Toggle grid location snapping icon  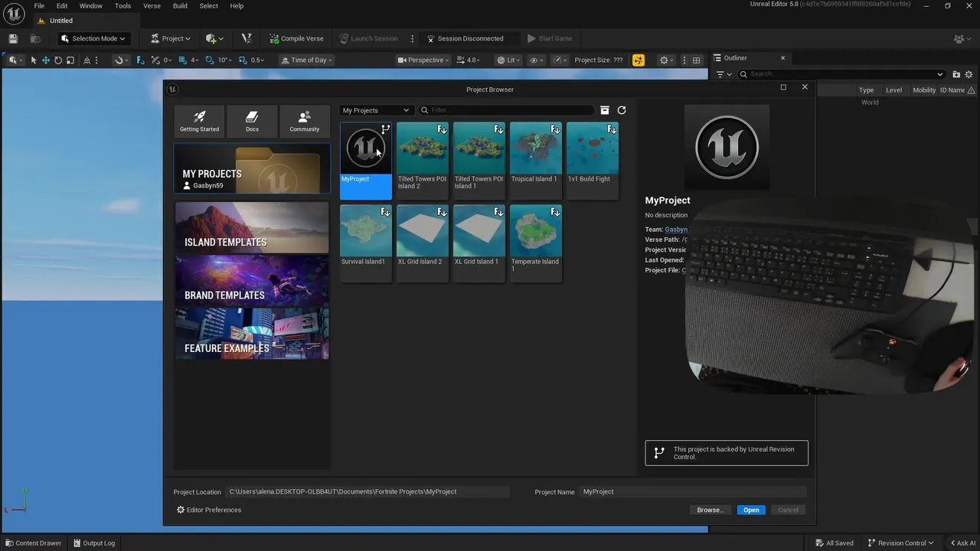pyautogui.click(x=183, y=60)
